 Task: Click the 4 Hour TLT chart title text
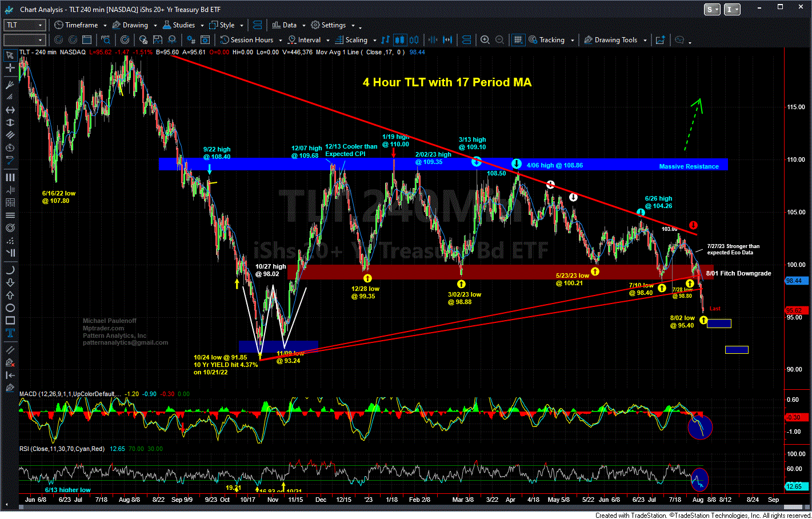click(447, 82)
